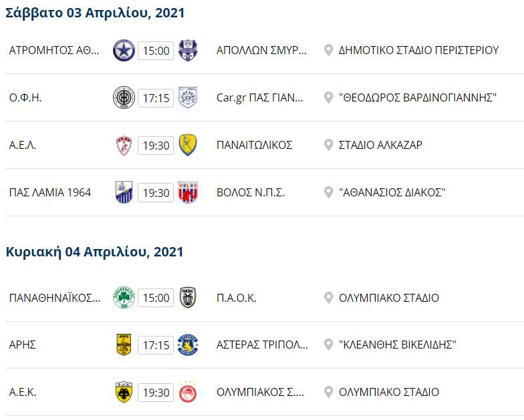This screenshot has height=420, width=524.
Task: Click the map pin beside ΣΤΑΔΙΟ ΑΛΚΑΖΑΡ
Action: (328, 145)
